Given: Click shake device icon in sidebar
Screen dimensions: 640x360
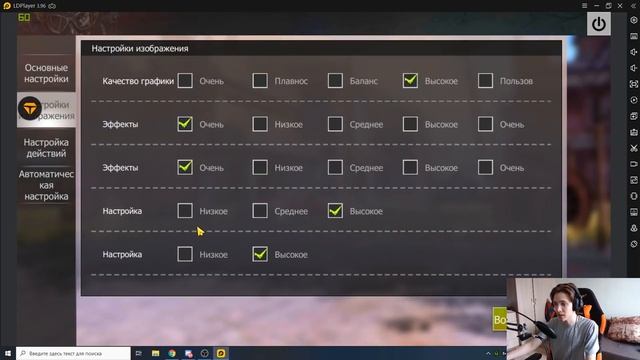Looking at the screenshot, I should pos(633,196).
